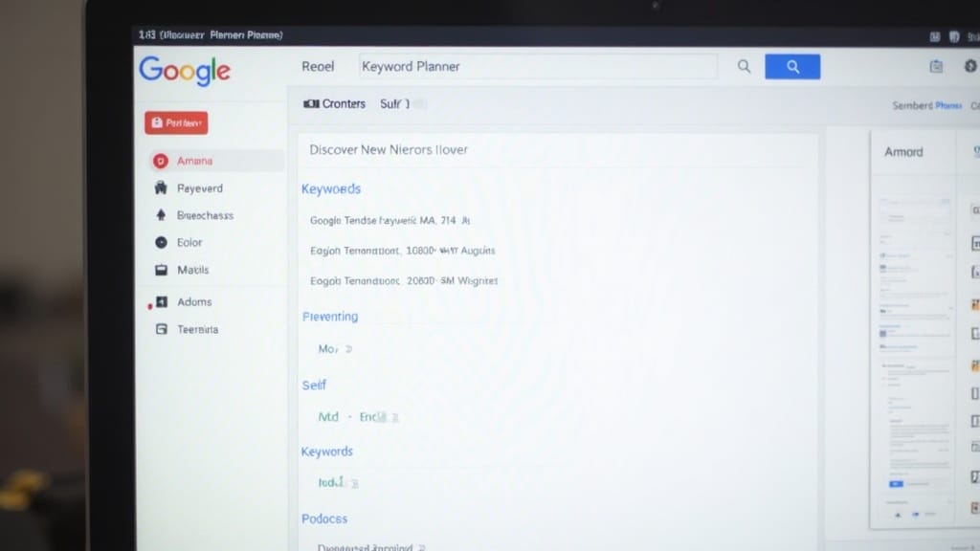
Task: Open the Keywoeds section link
Action: click(331, 188)
